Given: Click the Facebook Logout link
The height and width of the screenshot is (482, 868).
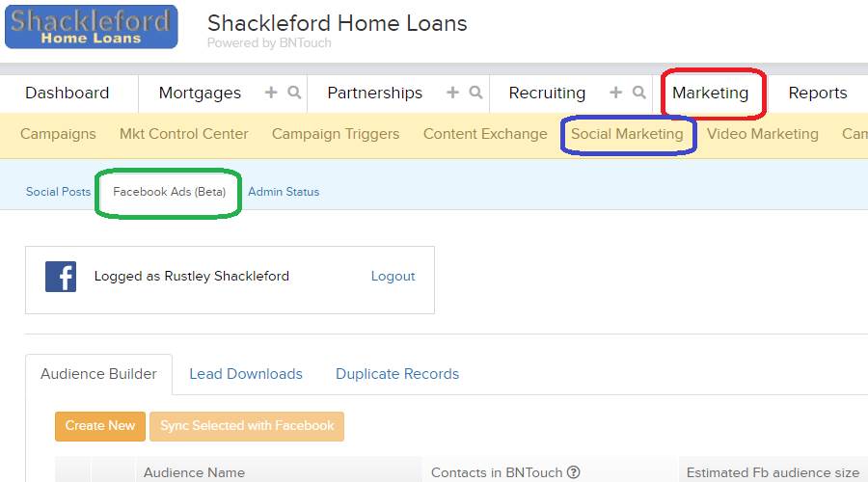Looking at the screenshot, I should 393,276.
